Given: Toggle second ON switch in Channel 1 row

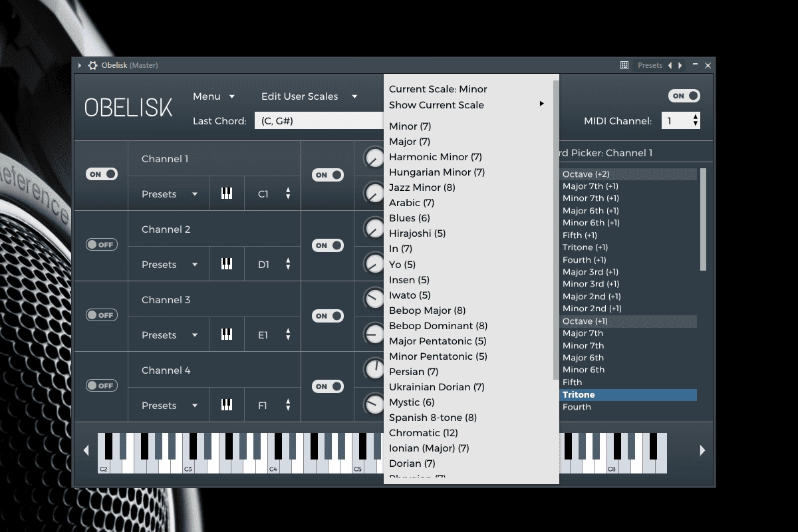Looking at the screenshot, I should [x=328, y=175].
